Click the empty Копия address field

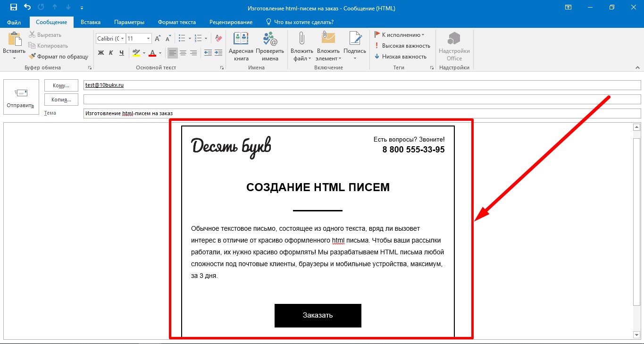coord(362,100)
